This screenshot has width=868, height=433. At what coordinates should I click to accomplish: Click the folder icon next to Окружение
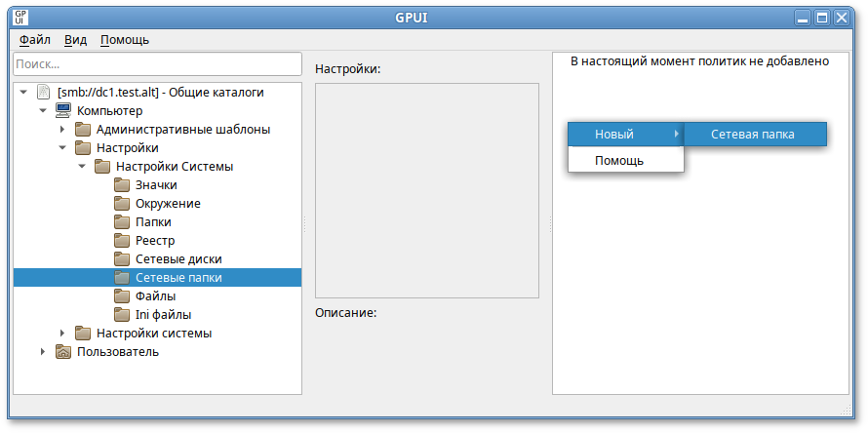click(x=121, y=204)
